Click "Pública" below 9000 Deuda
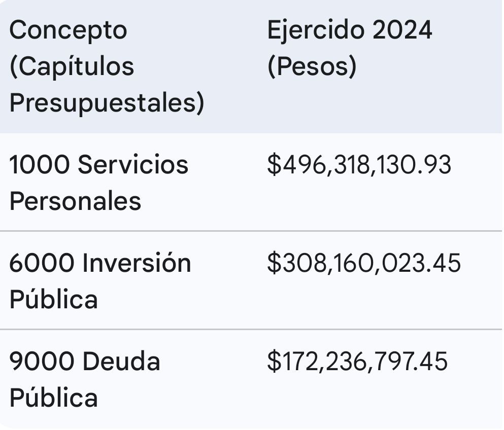 click(x=53, y=398)
